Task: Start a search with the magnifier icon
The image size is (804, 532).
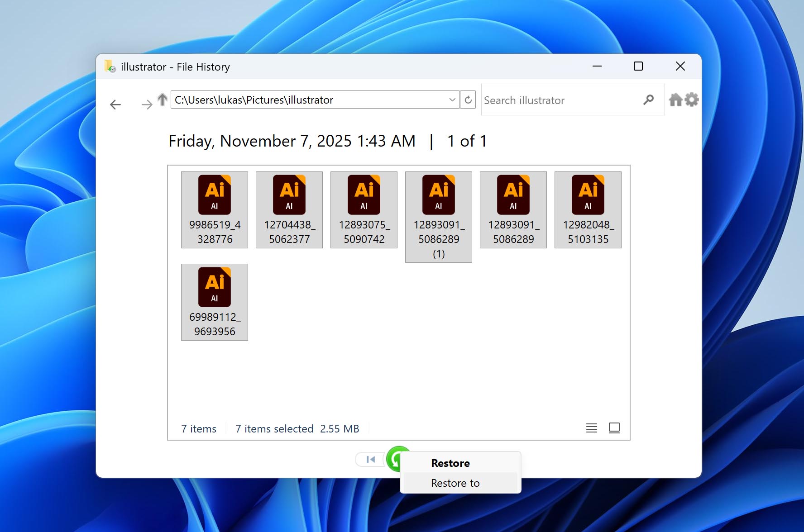Action: point(649,100)
